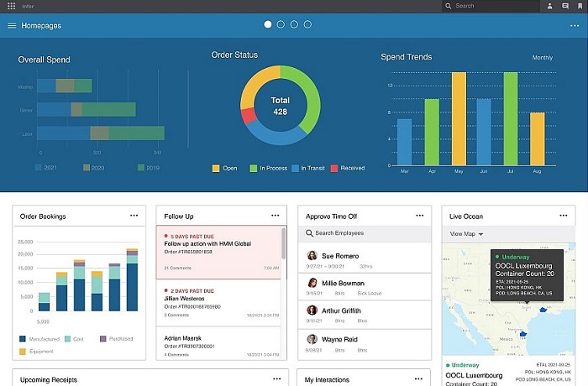The width and height of the screenshot is (588, 386).
Task: Toggle the 2019 legend in Overall Spend
Action: click(x=149, y=168)
